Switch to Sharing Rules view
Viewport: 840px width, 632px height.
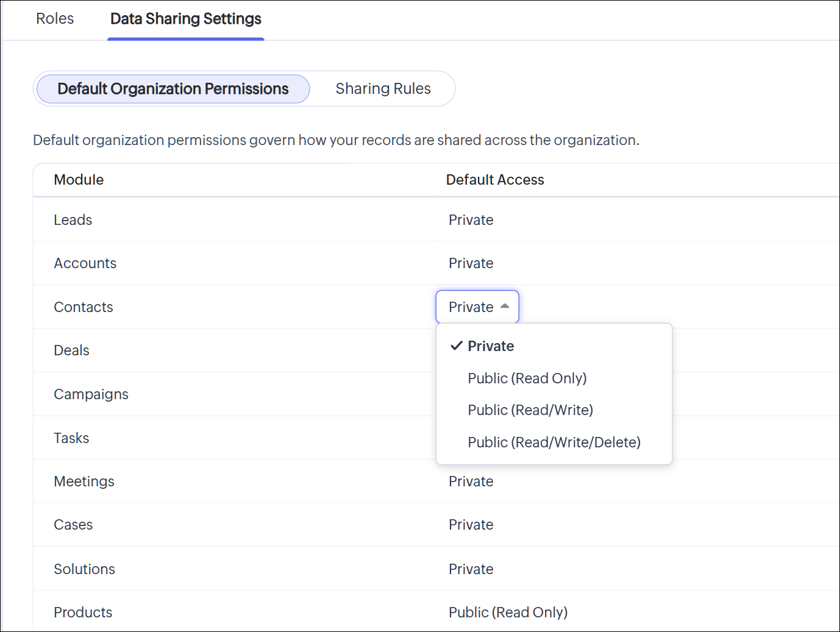tap(383, 89)
